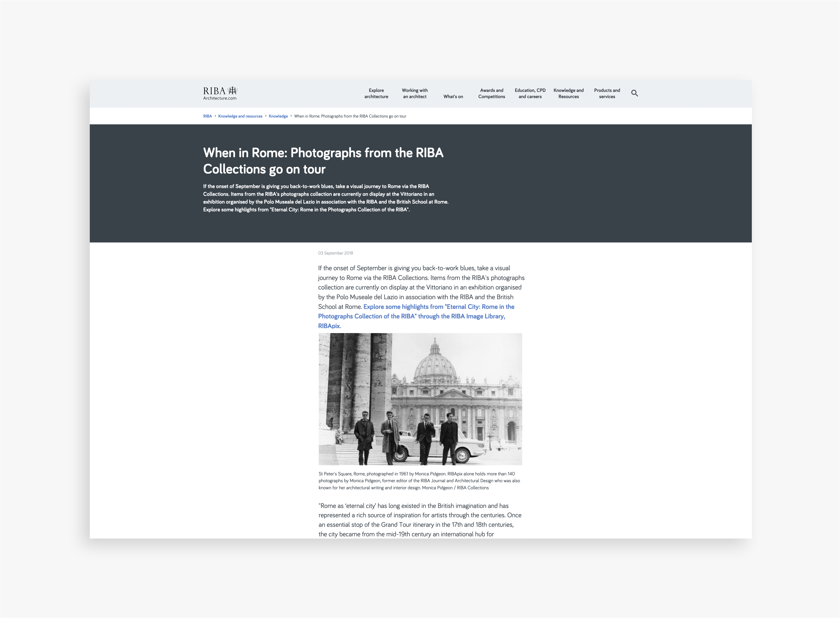Click the 03 September 2018 date

(335, 253)
